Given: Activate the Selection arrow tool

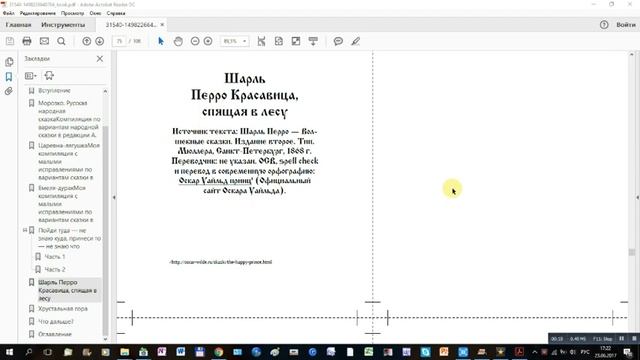Looking at the screenshot, I should click(x=161, y=41).
